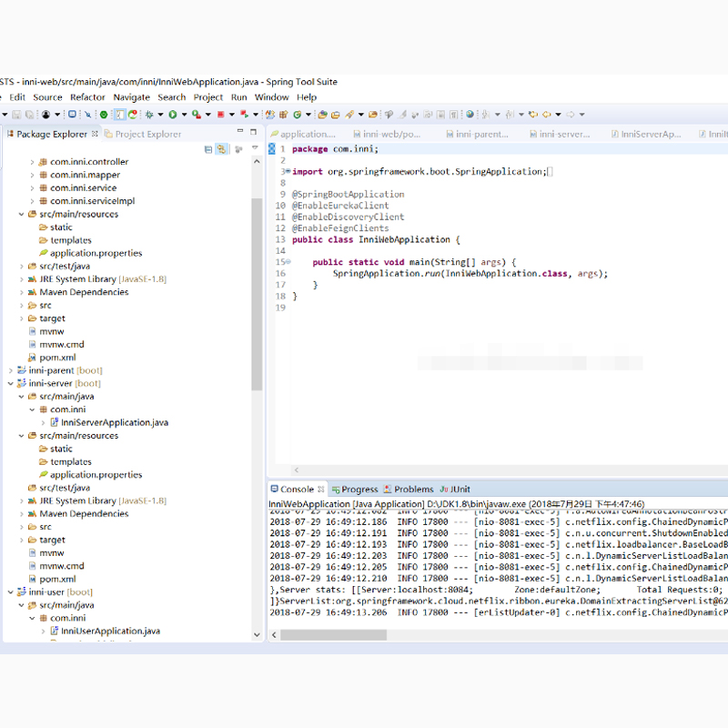Viewport: 728px width, 728px height.
Task: Expand the inni-parent project node
Action: (11, 370)
